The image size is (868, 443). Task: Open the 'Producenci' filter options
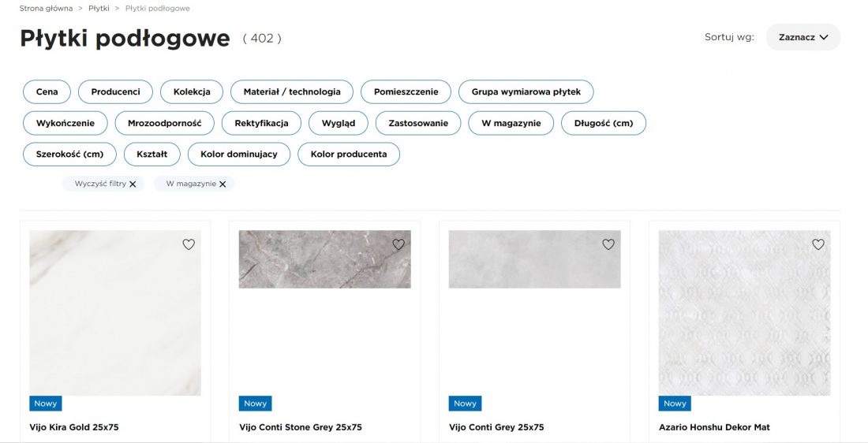coord(115,92)
